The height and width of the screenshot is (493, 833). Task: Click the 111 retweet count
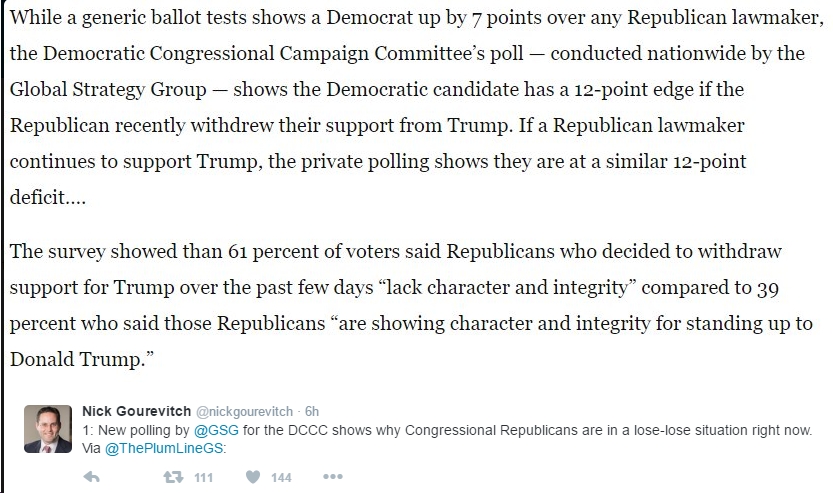(203, 478)
